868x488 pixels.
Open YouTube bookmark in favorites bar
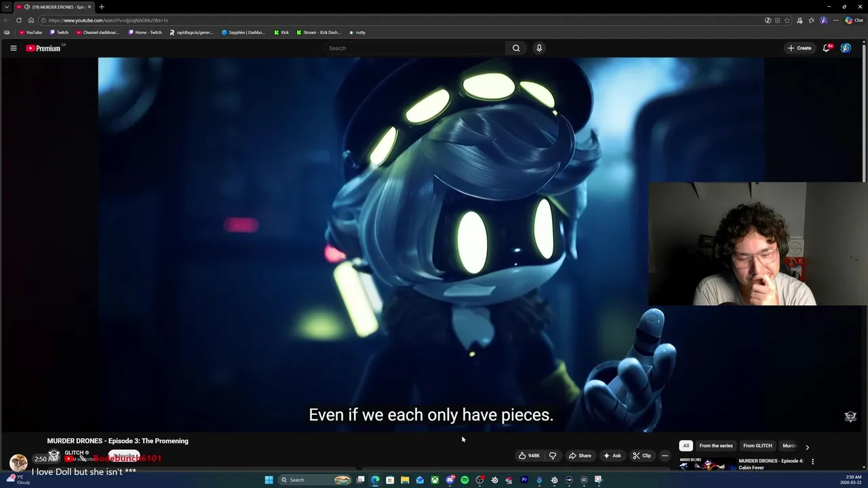[31, 33]
